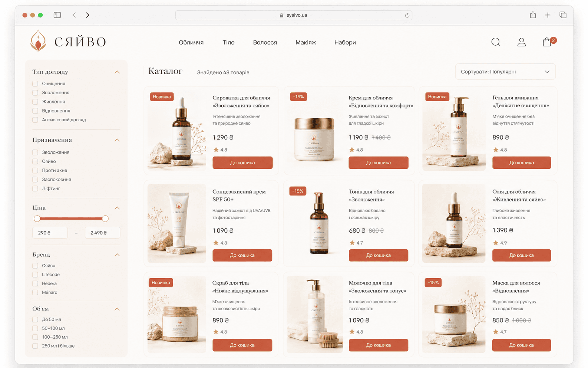588x368 pixels.
Task: Click rating star of Маска для волосся
Action: click(x=495, y=332)
